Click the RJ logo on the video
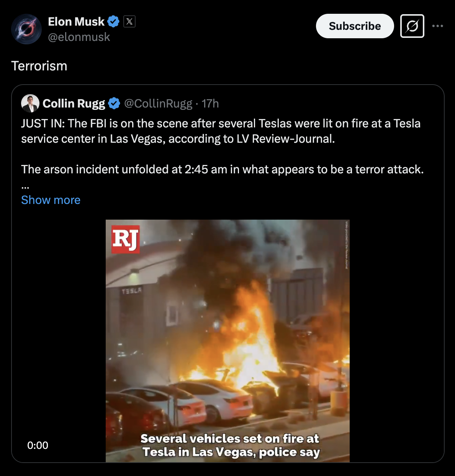Image resolution: width=455 pixels, height=476 pixels. pos(125,239)
